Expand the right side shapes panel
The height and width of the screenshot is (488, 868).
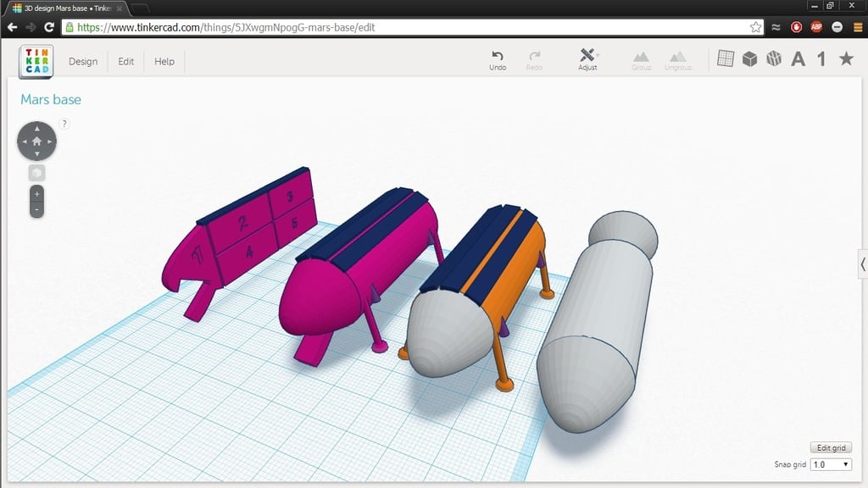(x=862, y=264)
